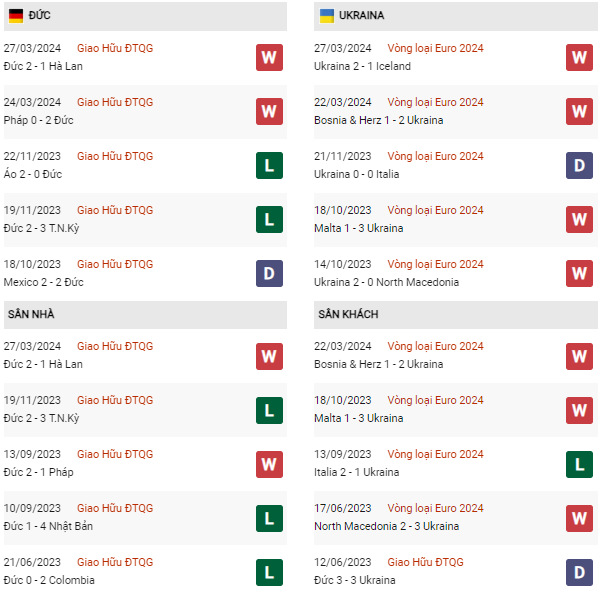
Task: Open Vòng loại Euro 2024 link dated 21/11/2023
Action: click(435, 156)
